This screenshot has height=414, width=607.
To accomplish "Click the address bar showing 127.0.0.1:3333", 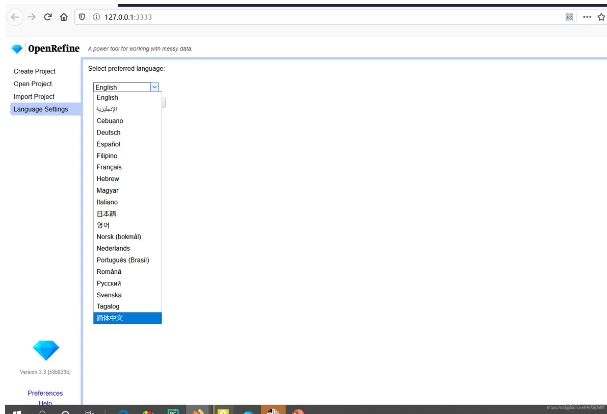I will pos(317,17).
